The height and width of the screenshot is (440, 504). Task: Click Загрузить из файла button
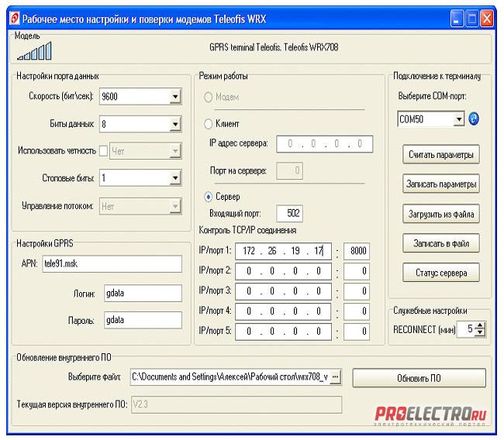[441, 214]
